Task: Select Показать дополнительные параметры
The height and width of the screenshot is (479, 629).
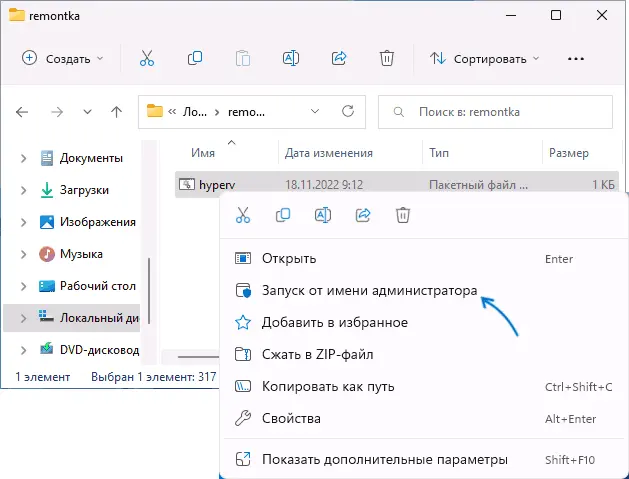Action: click(x=385, y=459)
